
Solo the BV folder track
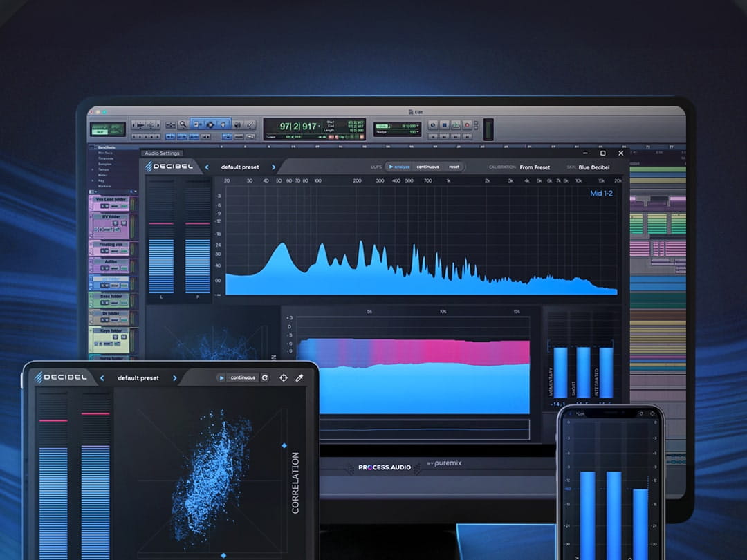pos(116,223)
